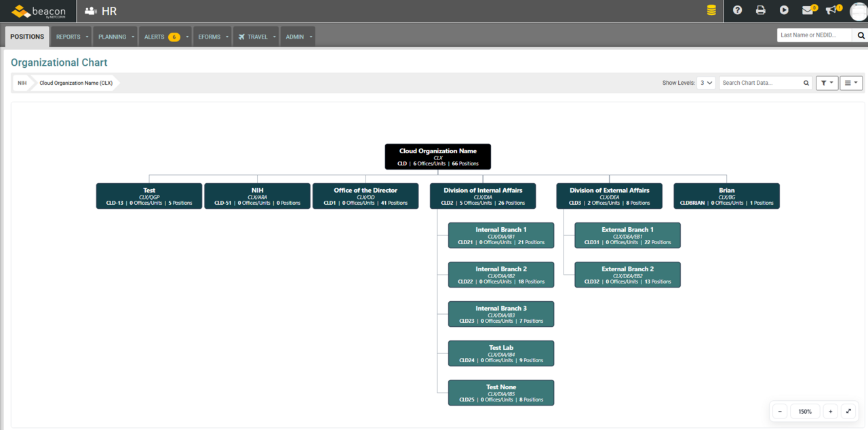
Task: Click the Last Name or NEDID search field
Action: coord(814,35)
